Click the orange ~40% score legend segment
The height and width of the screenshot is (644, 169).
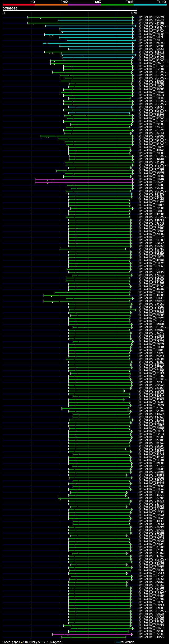click(x=52, y=5)
